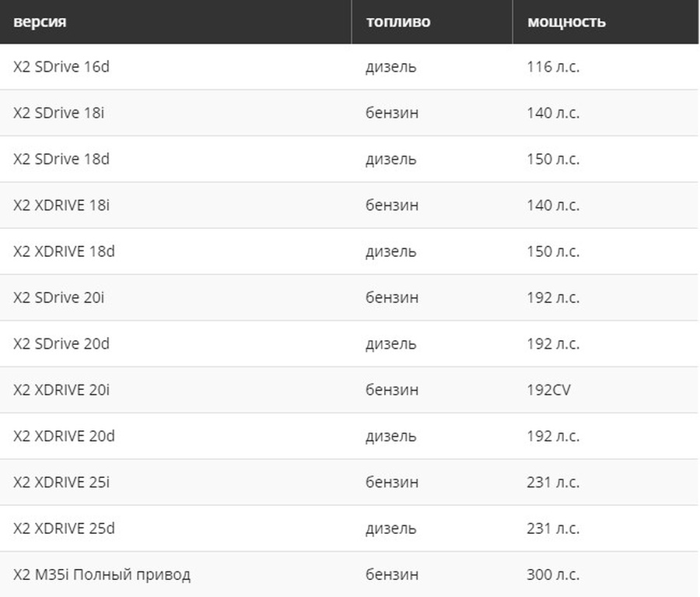Click the "версия" column header

(x=40, y=22)
